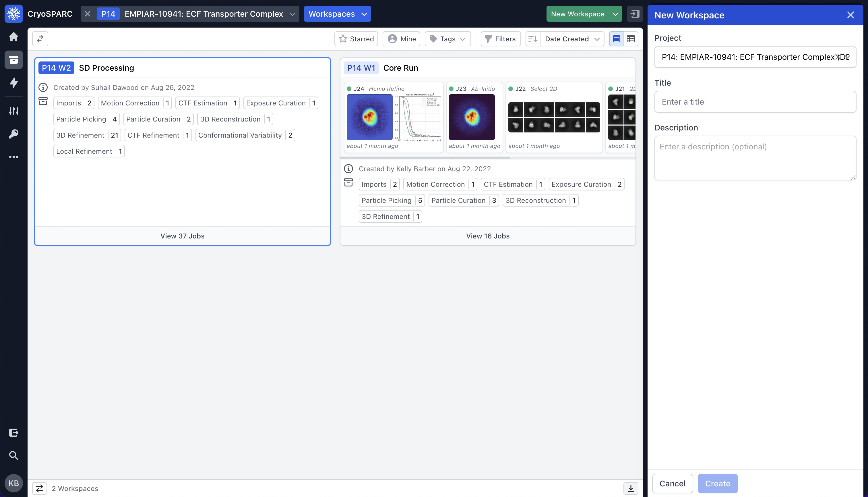The image size is (868, 497).
Task: Click the sort direction icon beside Date Created
Action: coord(533,39)
